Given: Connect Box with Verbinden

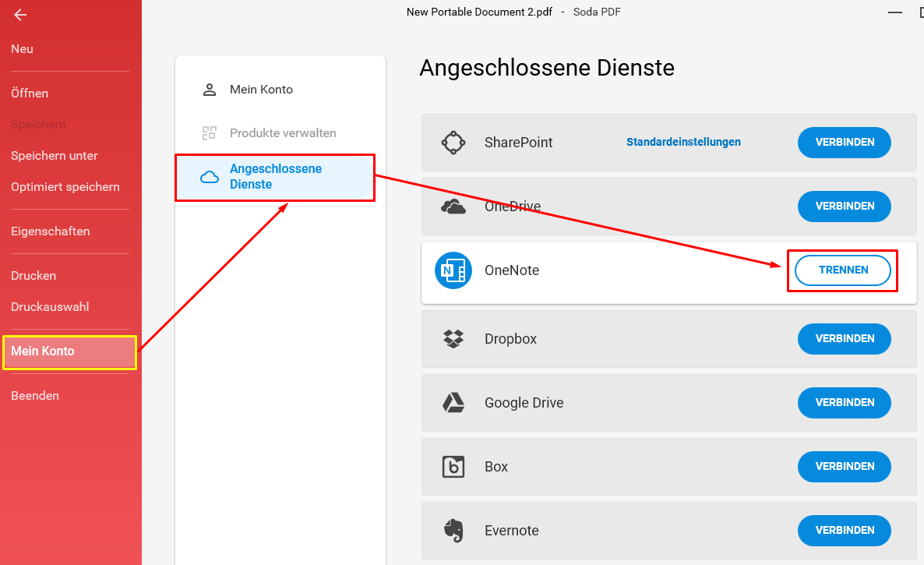Looking at the screenshot, I should (845, 467).
